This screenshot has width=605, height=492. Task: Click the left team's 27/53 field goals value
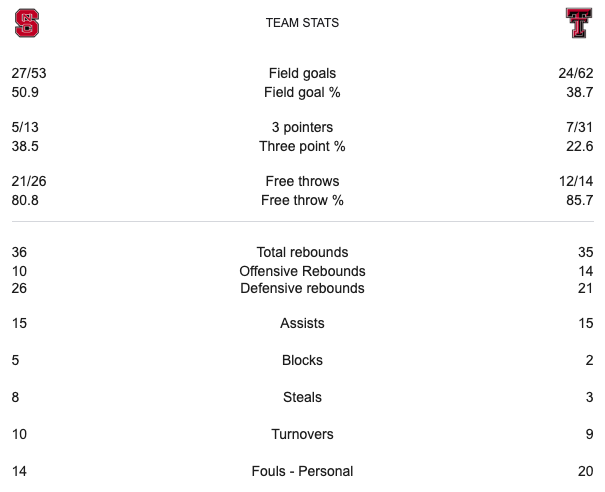pos(28,73)
